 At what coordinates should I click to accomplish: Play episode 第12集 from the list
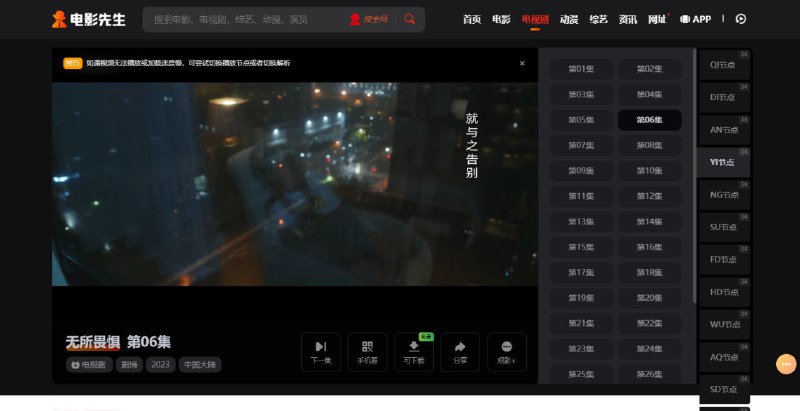[x=649, y=196]
